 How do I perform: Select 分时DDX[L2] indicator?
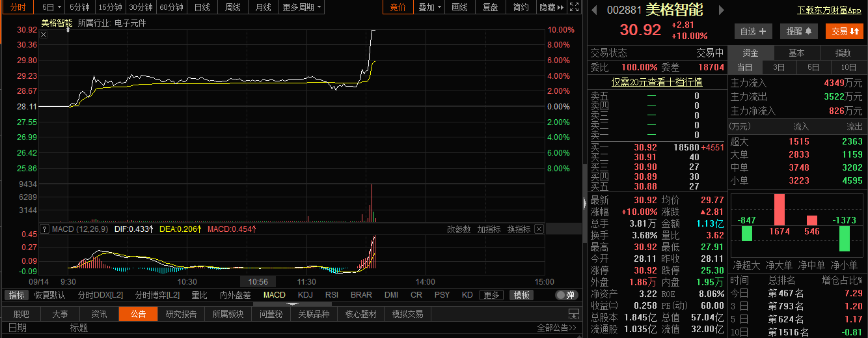tap(100, 295)
